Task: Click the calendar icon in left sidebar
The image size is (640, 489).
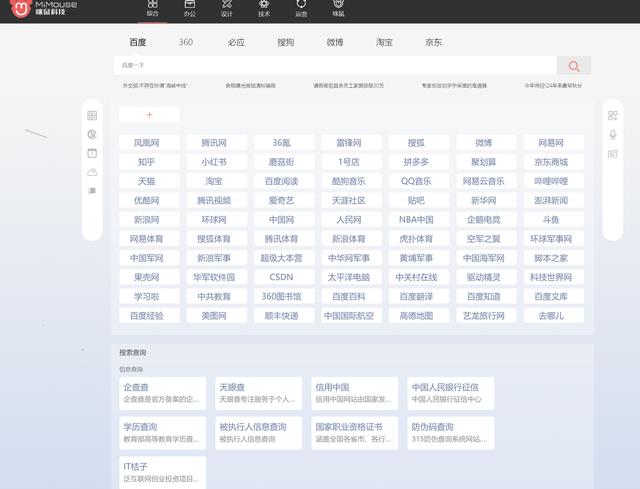Action: (92, 153)
